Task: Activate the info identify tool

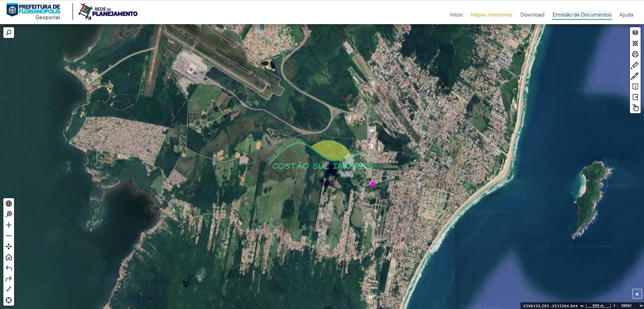Action: point(635,86)
